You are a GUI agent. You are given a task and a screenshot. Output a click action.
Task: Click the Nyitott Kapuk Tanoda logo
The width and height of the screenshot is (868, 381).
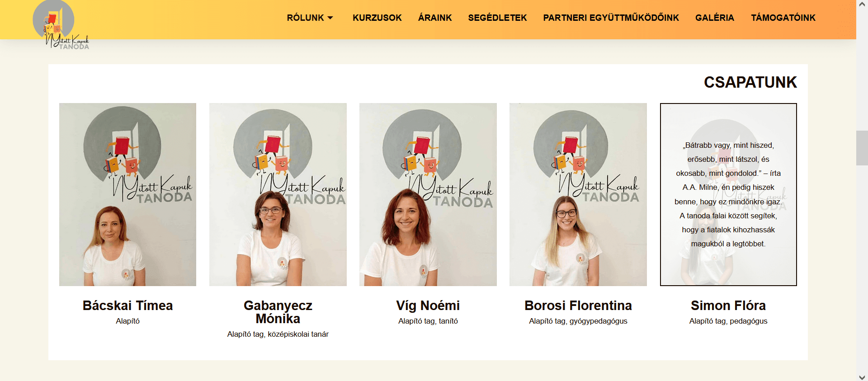pos(61,25)
